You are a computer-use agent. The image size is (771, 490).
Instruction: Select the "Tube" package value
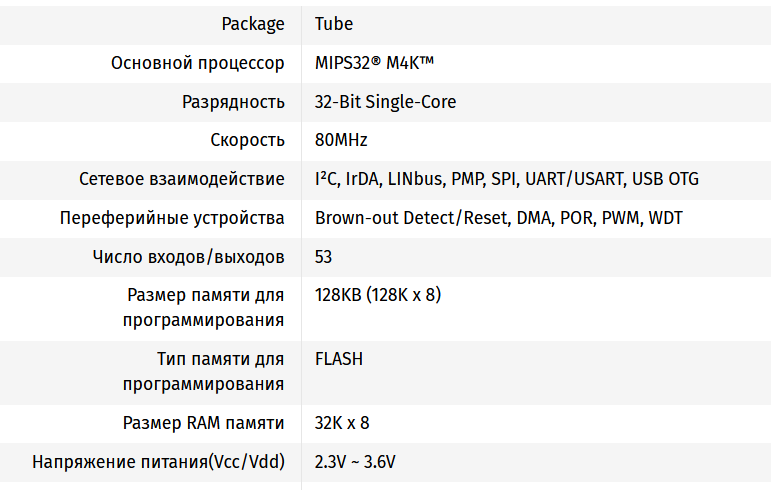tap(334, 24)
